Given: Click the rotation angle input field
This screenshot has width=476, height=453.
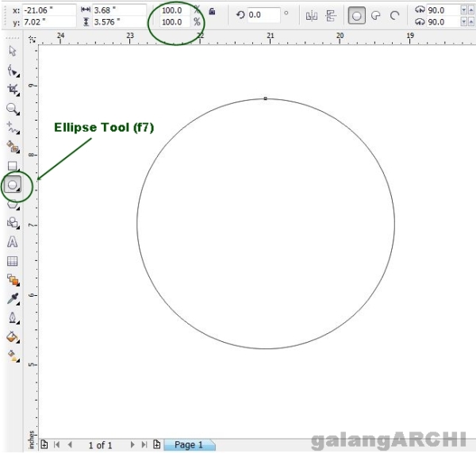Looking at the screenshot, I should [x=264, y=15].
